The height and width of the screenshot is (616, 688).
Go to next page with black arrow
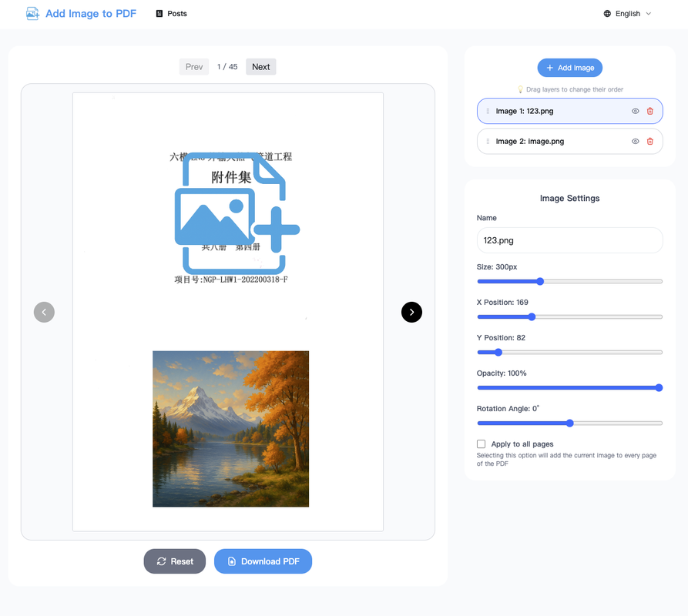coord(411,312)
